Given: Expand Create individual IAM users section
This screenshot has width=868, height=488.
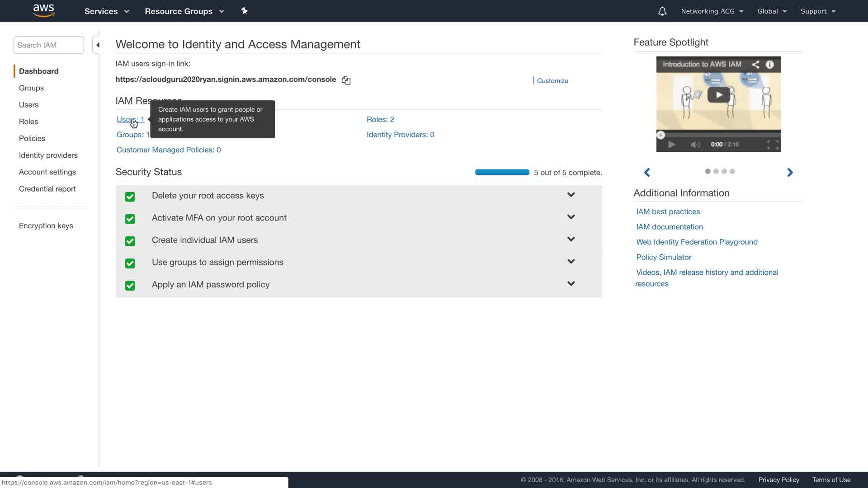Looking at the screenshot, I should (x=571, y=239).
